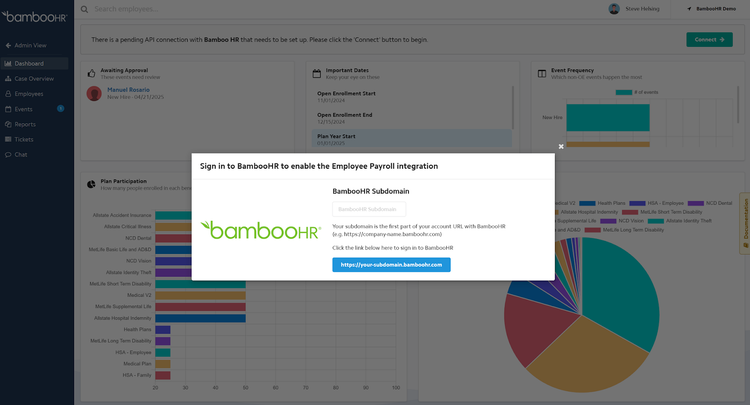Open the BambooHR Demo account switcher

click(x=712, y=9)
